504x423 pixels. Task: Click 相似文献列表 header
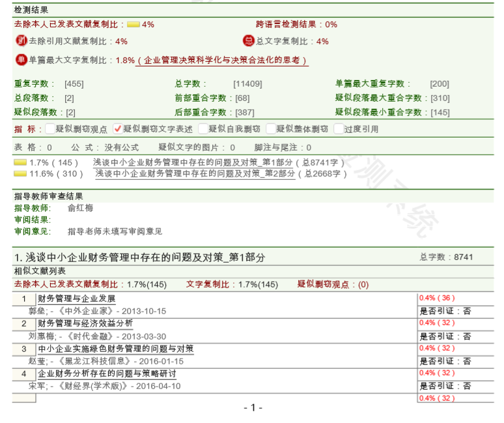(40, 271)
